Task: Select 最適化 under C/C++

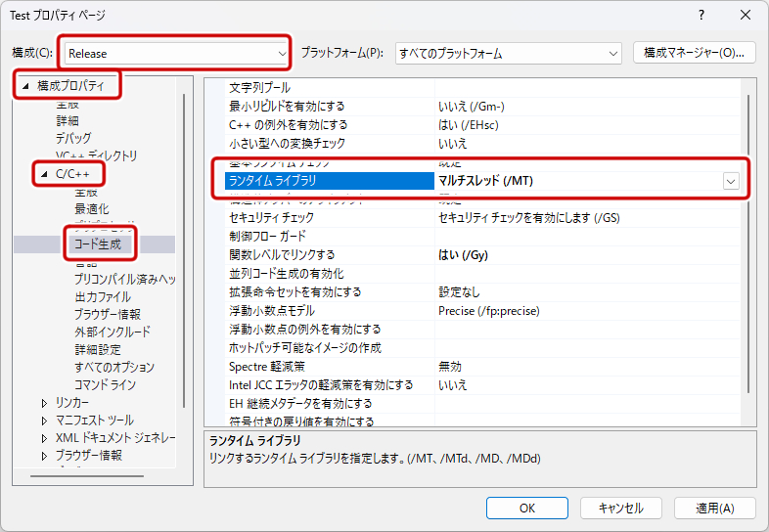Action: [92, 209]
